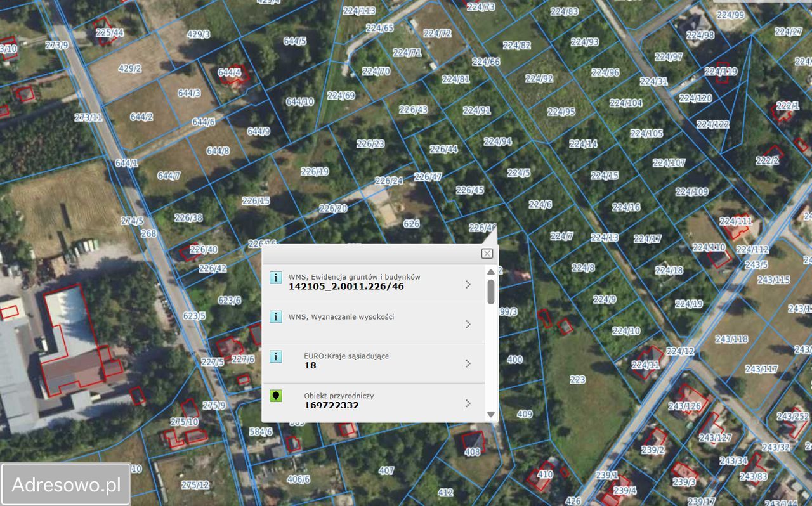The width and height of the screenshot is (812, 506).
Task: Click parcel label 243/126 on the map
Action: (x=684, y=406)
